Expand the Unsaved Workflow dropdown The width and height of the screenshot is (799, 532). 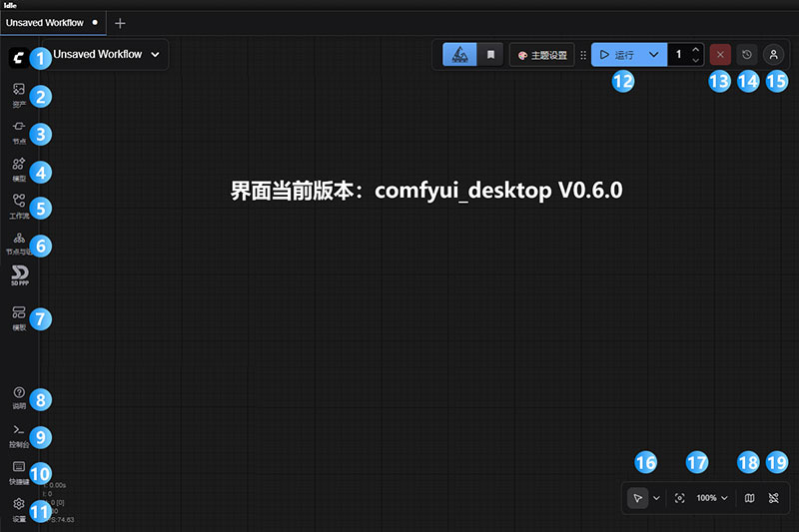(x=155, y=55)
